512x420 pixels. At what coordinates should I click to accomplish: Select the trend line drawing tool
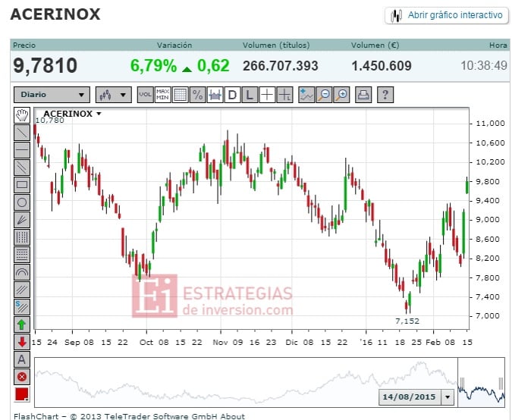tap(22, 133)
